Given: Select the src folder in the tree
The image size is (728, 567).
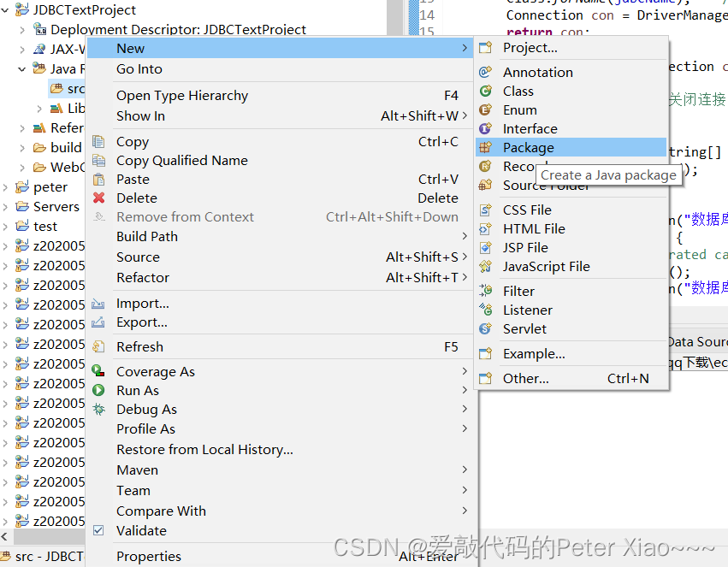Looking at the screenshot, I should pos(67,88).
